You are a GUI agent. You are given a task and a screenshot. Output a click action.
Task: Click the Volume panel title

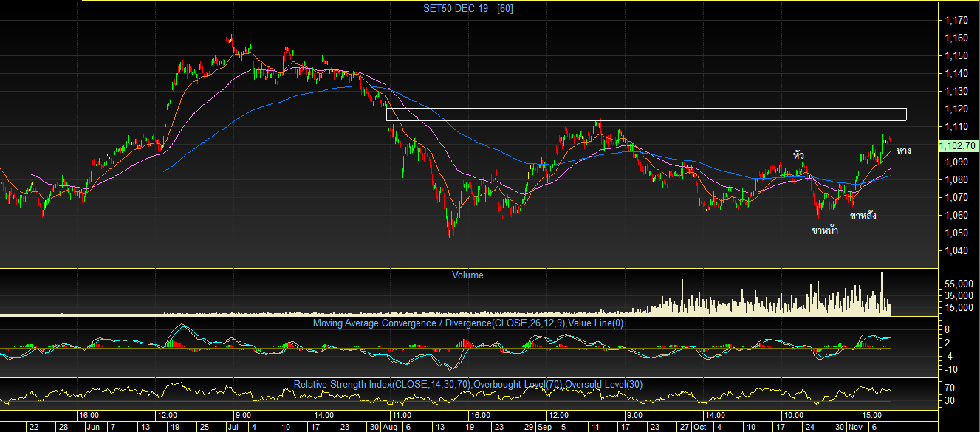pyautogui.click(x=467, y=275)
